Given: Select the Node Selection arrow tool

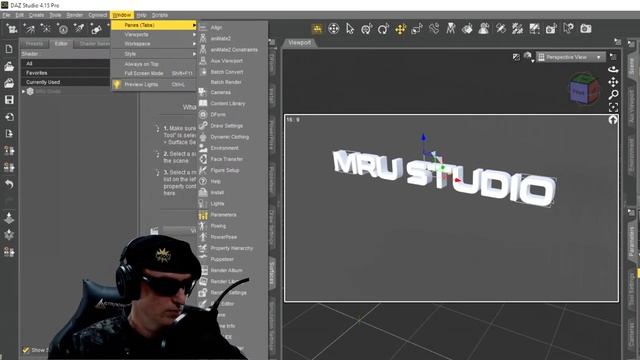Looking at the screenshot, I should pyautogui.click(x=350, y=29).
